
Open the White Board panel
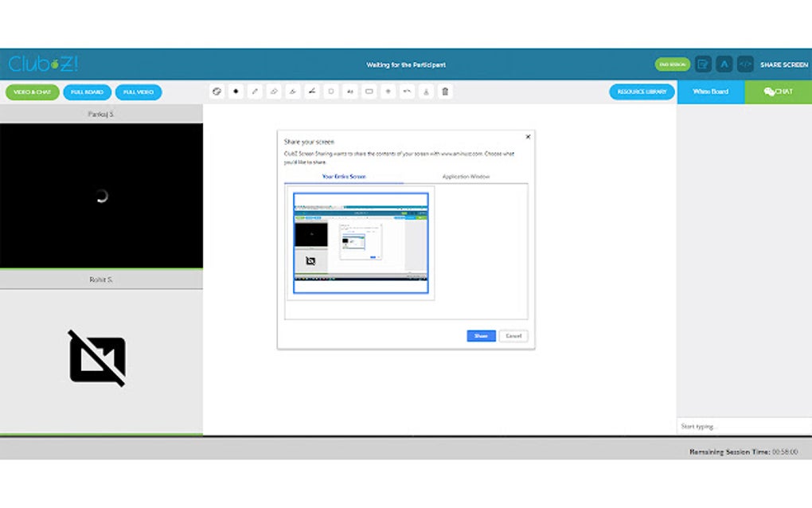pyautogui.click(x=709, y=92)
